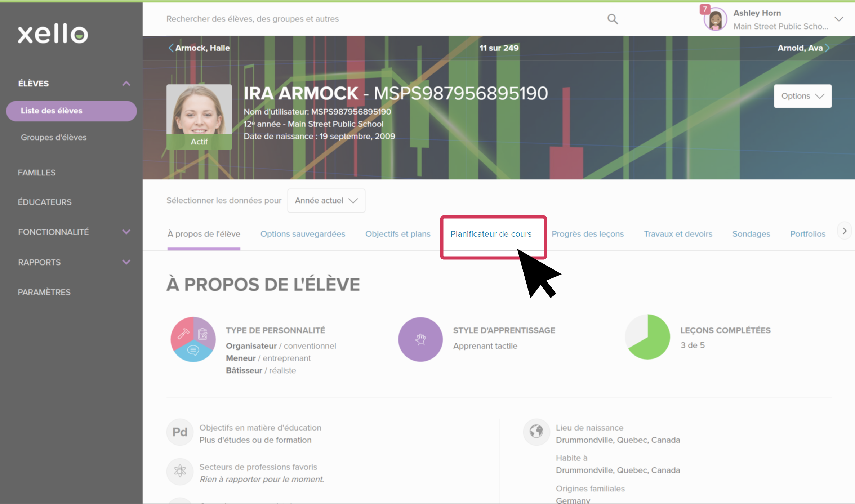Expand the Fonctionnalité sidebar menu

(x=126, y=232)
